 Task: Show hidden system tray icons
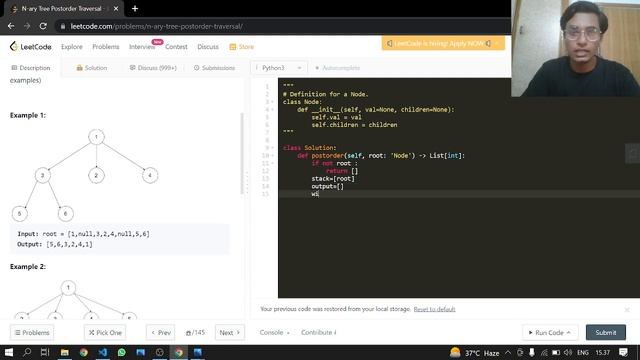(508, 353)
